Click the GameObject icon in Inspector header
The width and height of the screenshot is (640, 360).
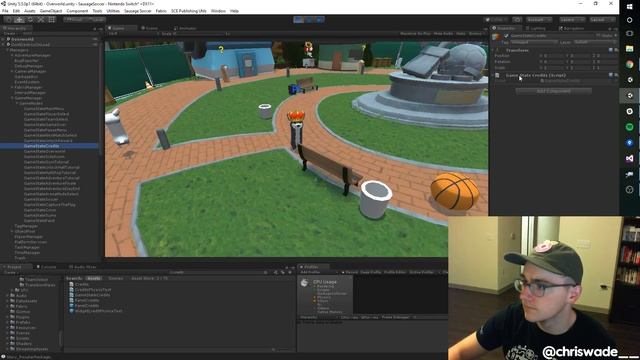497,37
